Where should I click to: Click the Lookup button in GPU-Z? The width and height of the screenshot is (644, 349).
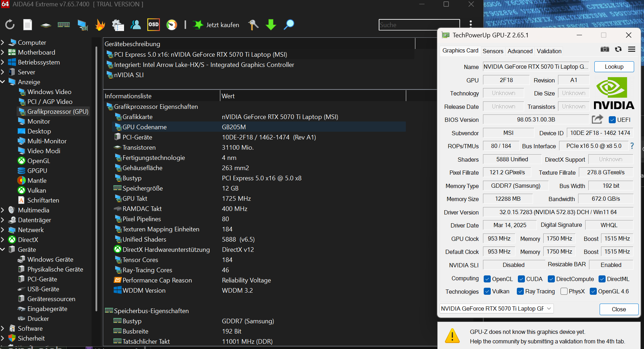point(614,67)
